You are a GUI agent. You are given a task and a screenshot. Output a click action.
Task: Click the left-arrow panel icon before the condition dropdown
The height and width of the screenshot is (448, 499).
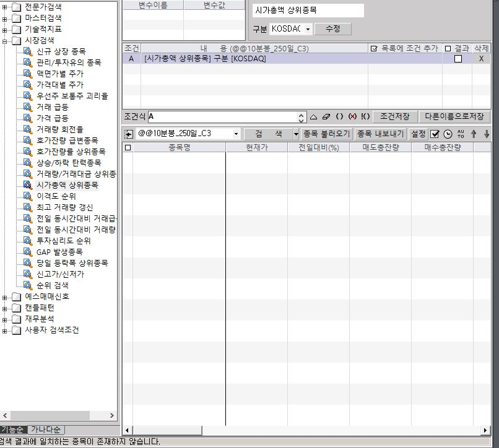coord(128,134)
